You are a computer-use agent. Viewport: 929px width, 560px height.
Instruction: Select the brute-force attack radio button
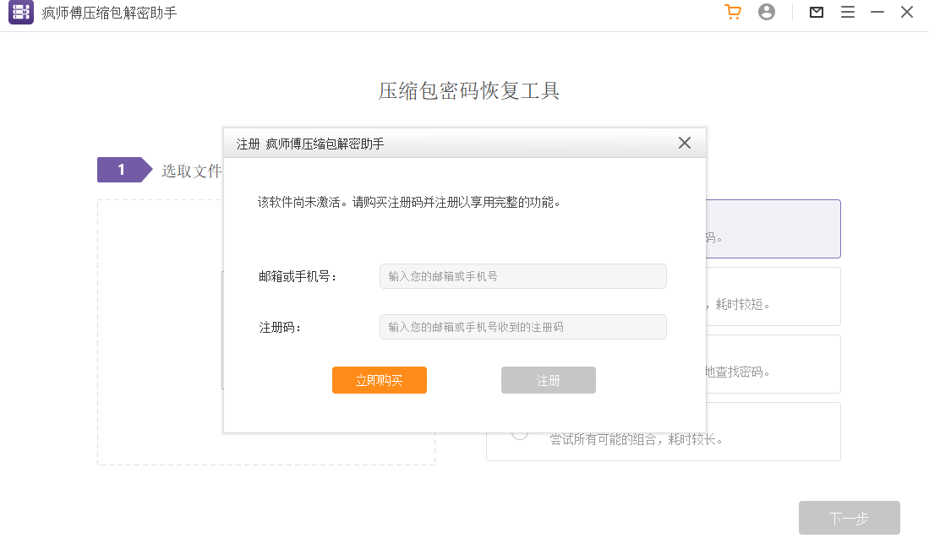point(518,432)
